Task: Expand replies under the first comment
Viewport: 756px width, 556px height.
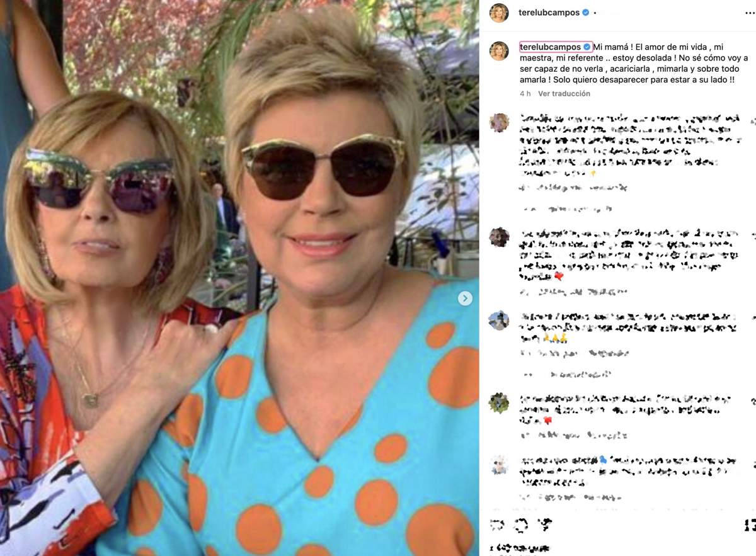Action: tap(567, 209)
